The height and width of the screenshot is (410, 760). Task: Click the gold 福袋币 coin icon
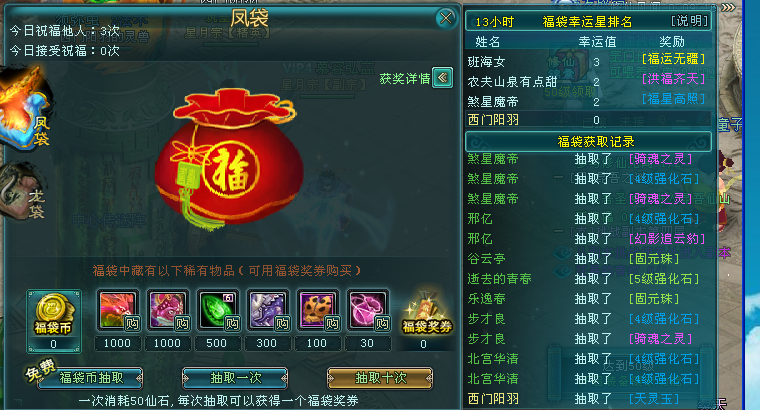point(53,314)
